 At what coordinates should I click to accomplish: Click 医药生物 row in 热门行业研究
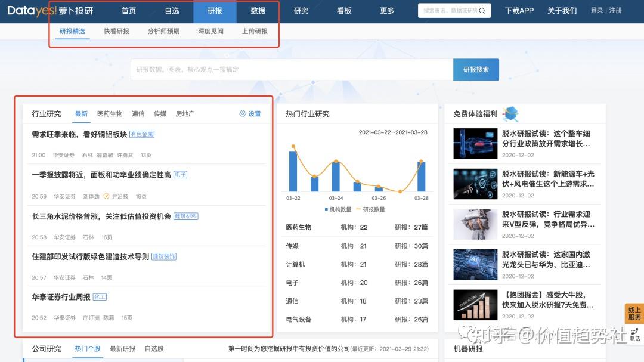coord(357,227)
